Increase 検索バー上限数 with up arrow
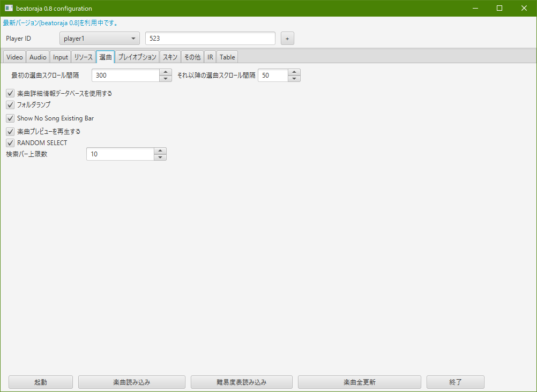 pyautogui.click(x=160, y=151)
